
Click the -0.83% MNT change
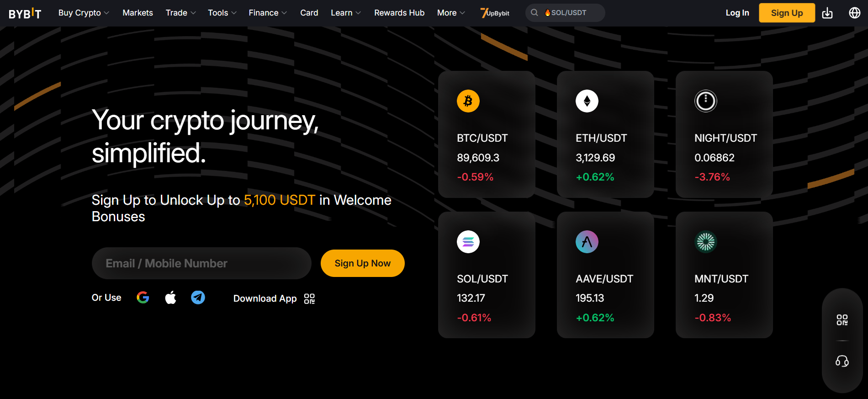point(713,318)
